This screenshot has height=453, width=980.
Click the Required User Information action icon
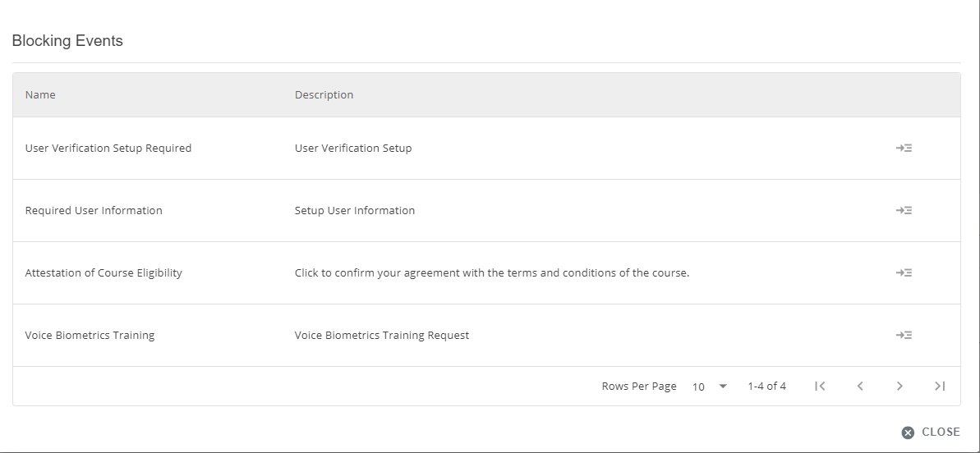pos(904,211)
